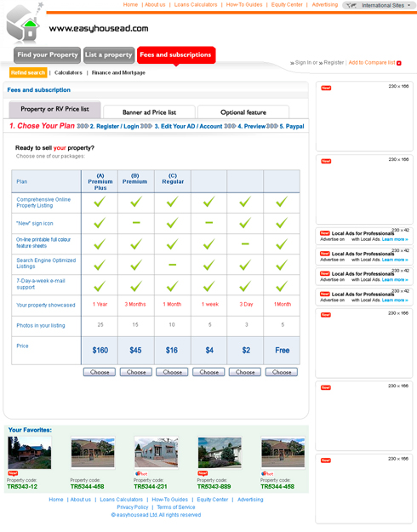The image size is (417, 532).
Task: Click the red Add to Compare list icon
Action: [x=399, y=63]
